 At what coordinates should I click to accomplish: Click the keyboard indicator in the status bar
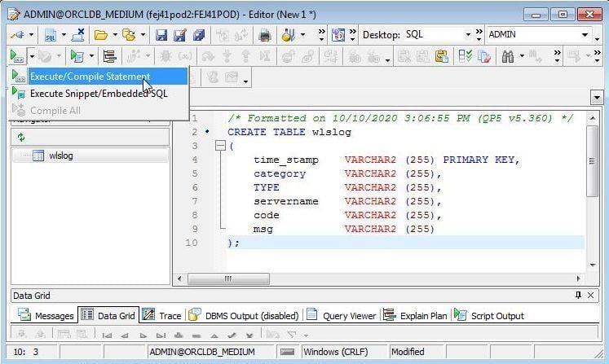287,352
